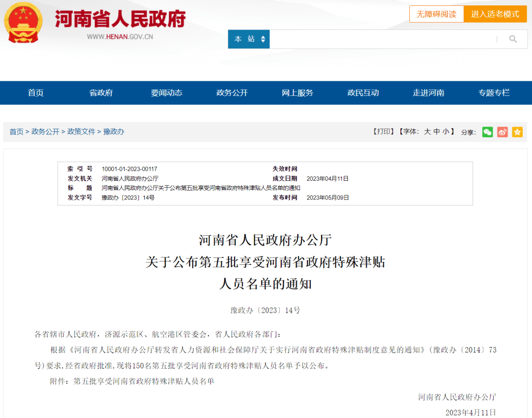Go to 政策文件 in the breadcrumb
Screen dimensions: 532x418
(81, 131)
